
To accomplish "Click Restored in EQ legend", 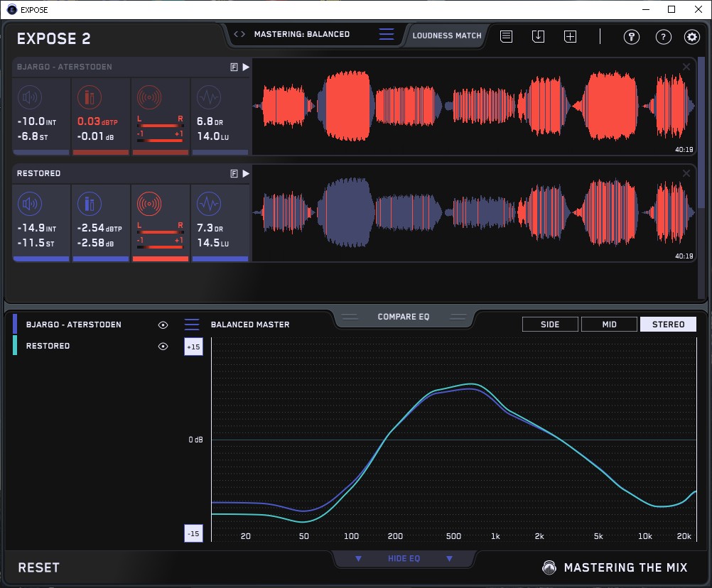I will coord(48,346).
